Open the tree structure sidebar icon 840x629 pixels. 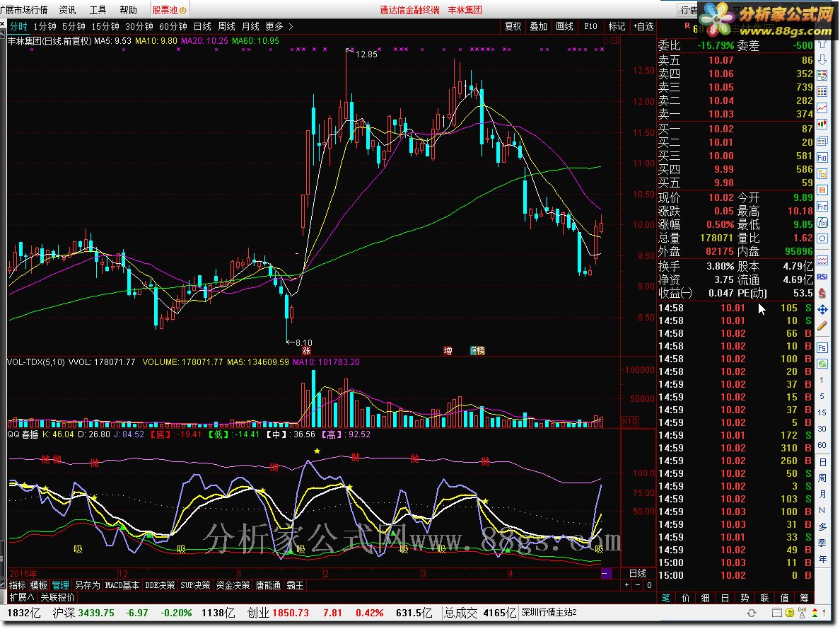click(822, 174)
